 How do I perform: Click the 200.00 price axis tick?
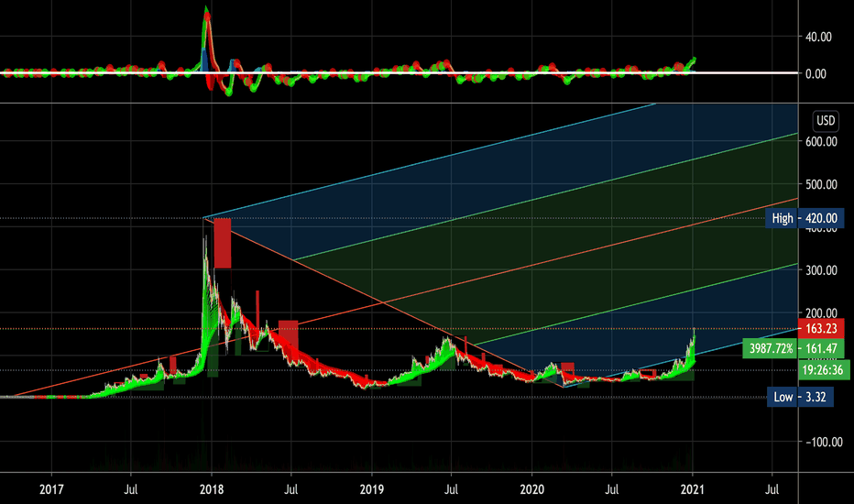(821, 312)
